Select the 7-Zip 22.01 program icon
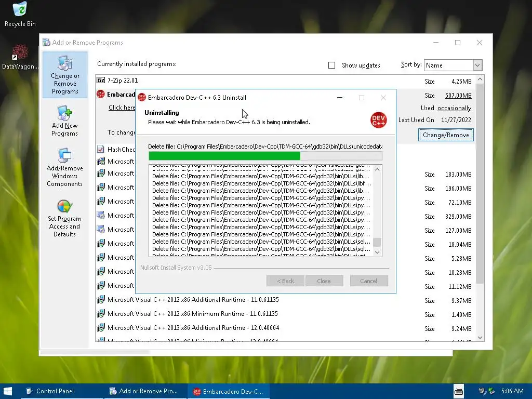This screenshot has height=399, width=532. coord(101,81)
